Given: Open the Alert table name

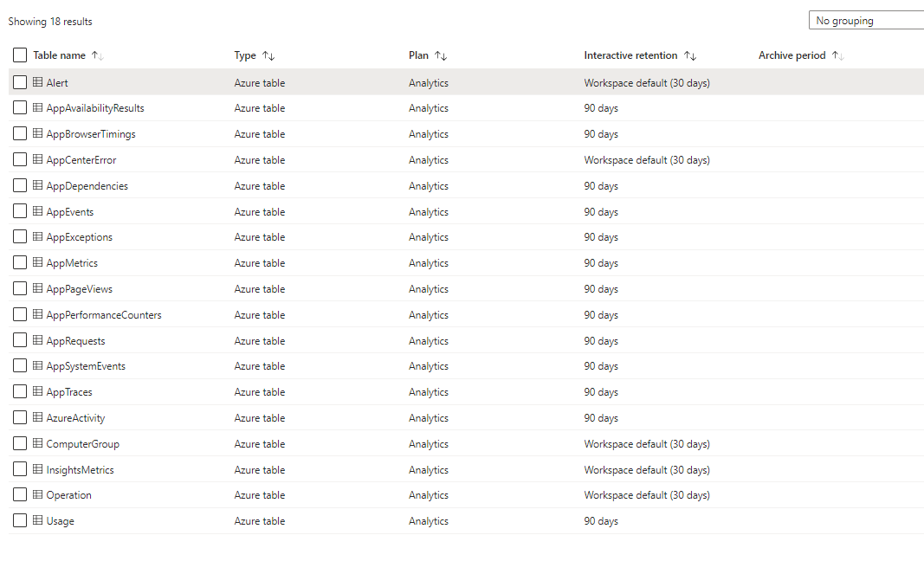Looking at the screenshot, I should click(57, 83).
